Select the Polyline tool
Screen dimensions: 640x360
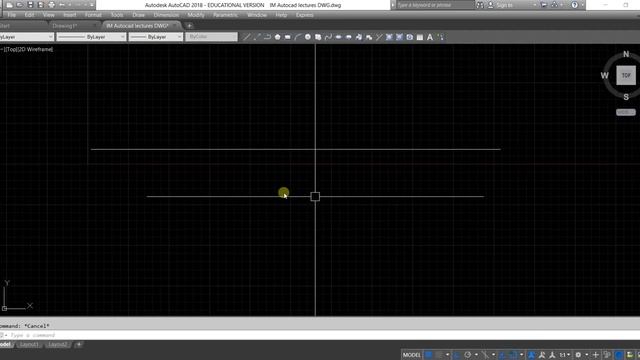click(x=267, y=37)
